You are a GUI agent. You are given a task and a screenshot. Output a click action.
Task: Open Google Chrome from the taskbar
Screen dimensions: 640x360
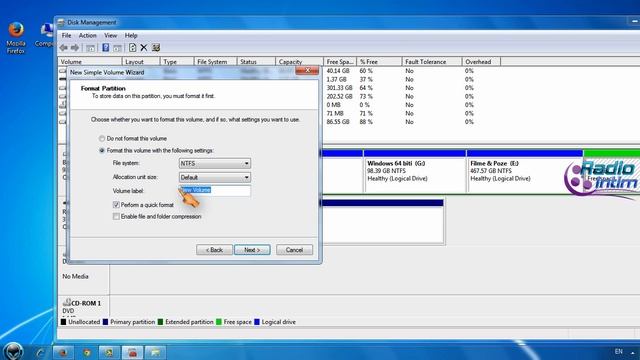(x=87, y=352)
